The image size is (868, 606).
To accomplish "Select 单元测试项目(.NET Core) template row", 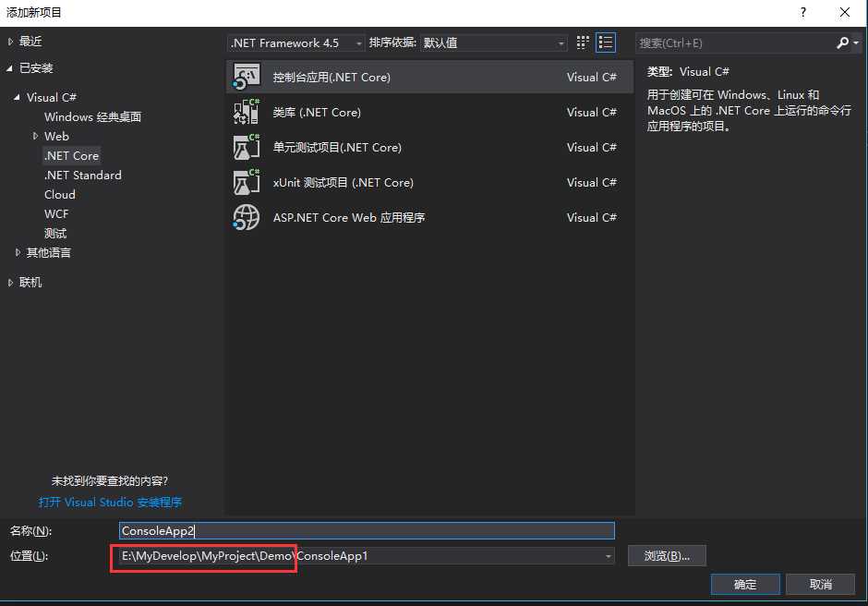I will [429, 148].
